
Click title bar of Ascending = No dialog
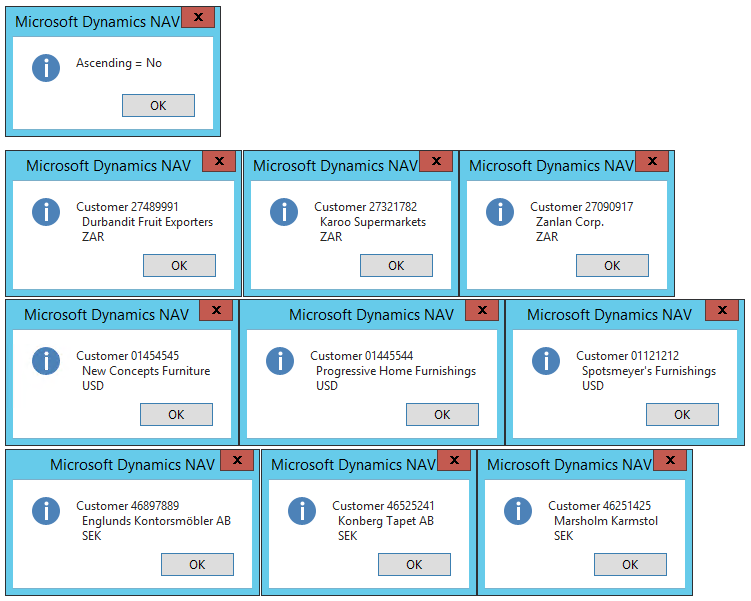point(98,22)
